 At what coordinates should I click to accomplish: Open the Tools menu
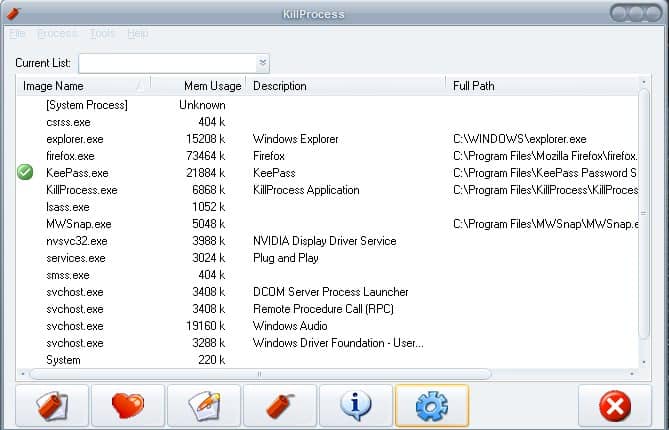click(x=102, y=33)
